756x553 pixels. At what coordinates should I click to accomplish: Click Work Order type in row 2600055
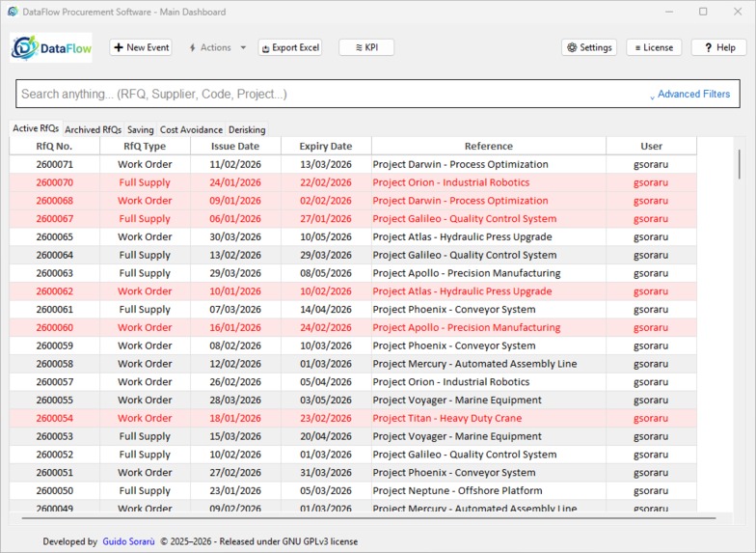tap(145, 400)
